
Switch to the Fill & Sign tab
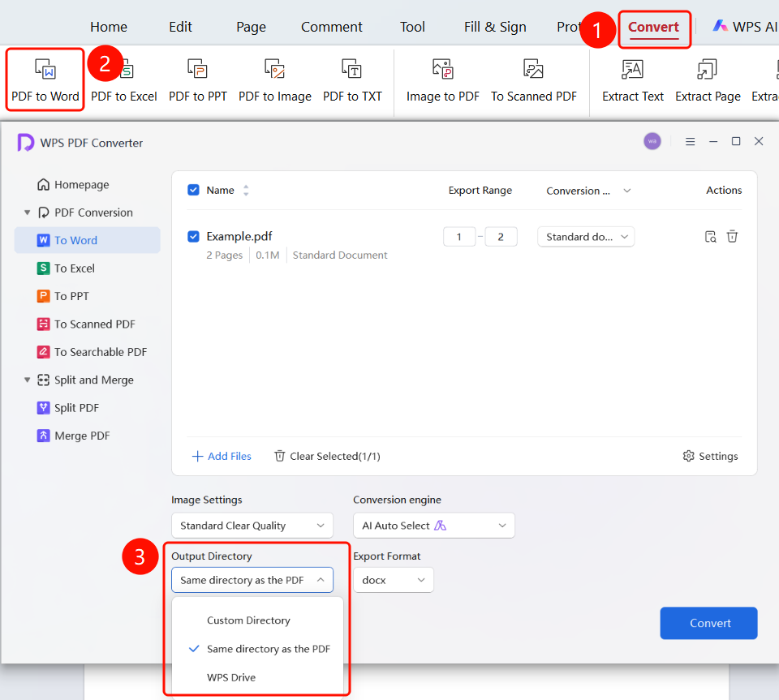[x=495, y=27]
